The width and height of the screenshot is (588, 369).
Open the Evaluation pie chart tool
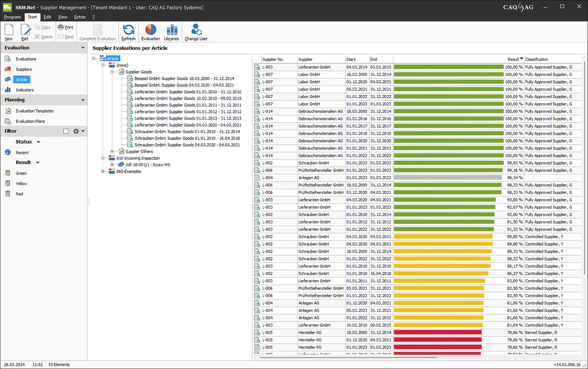tap(150, 30)
